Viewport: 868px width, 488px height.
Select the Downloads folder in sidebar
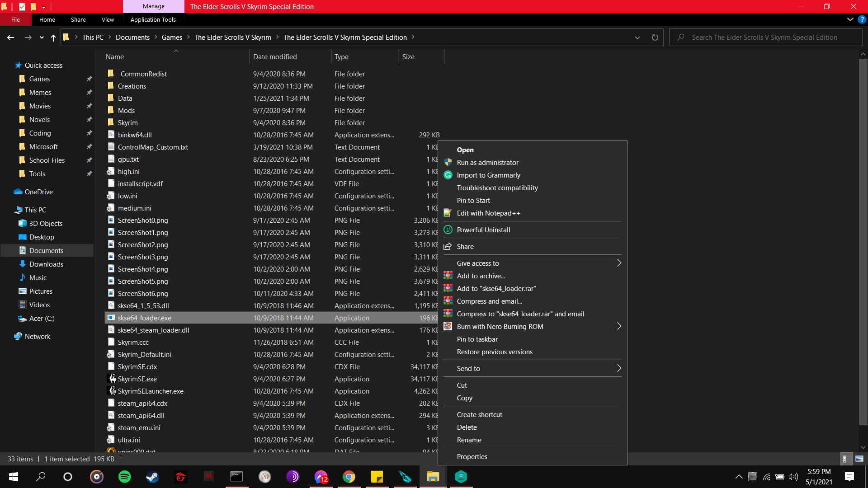point(46,264)
